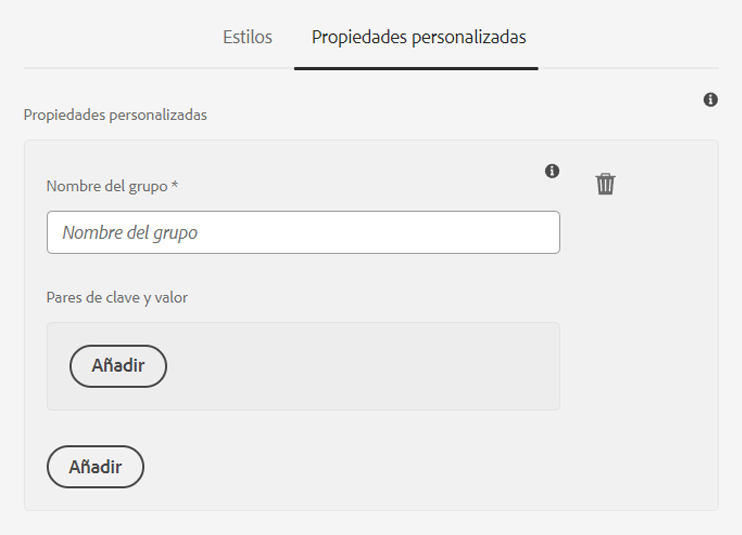This screenshot has width=742, height=535.
Task: Click the Pares de clave y valor label
Action: 117,298
